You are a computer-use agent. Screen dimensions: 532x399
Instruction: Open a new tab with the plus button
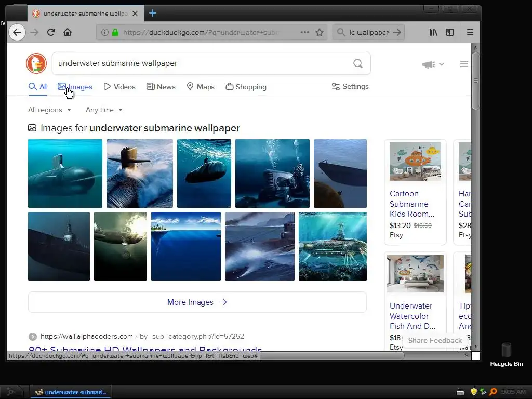153,13
